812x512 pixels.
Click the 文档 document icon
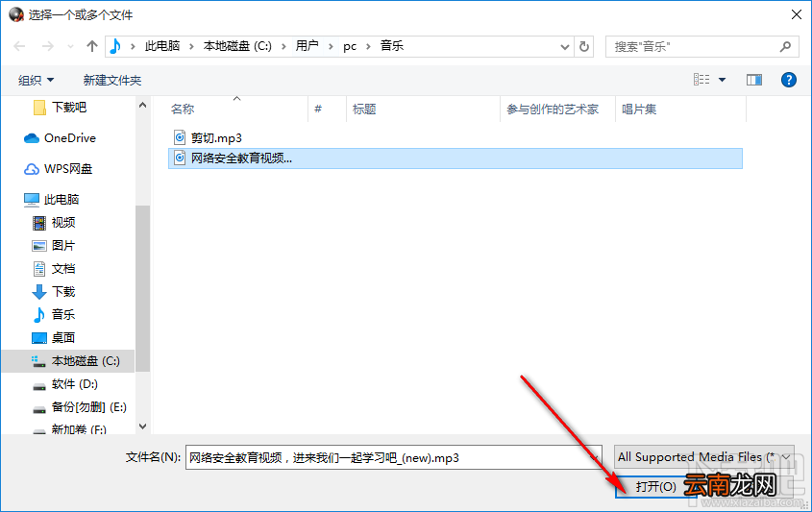(x=39, y=269)
